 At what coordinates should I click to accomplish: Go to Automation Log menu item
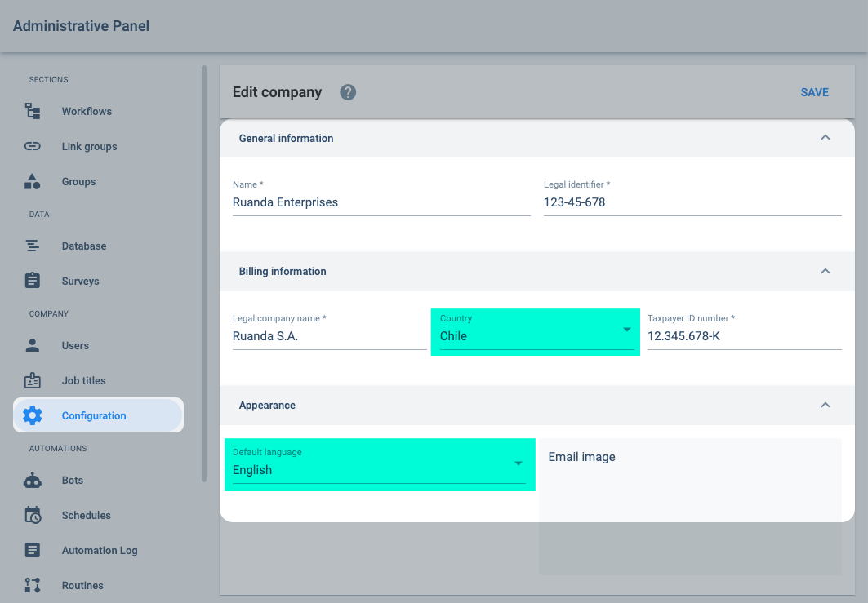tap(99, 551)
